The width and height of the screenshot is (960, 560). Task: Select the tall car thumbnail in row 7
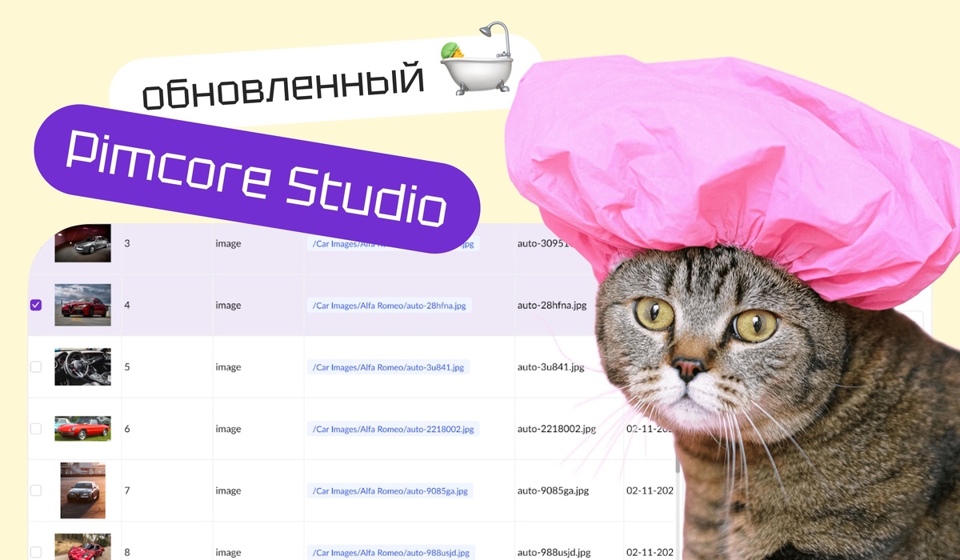point(83,490)
